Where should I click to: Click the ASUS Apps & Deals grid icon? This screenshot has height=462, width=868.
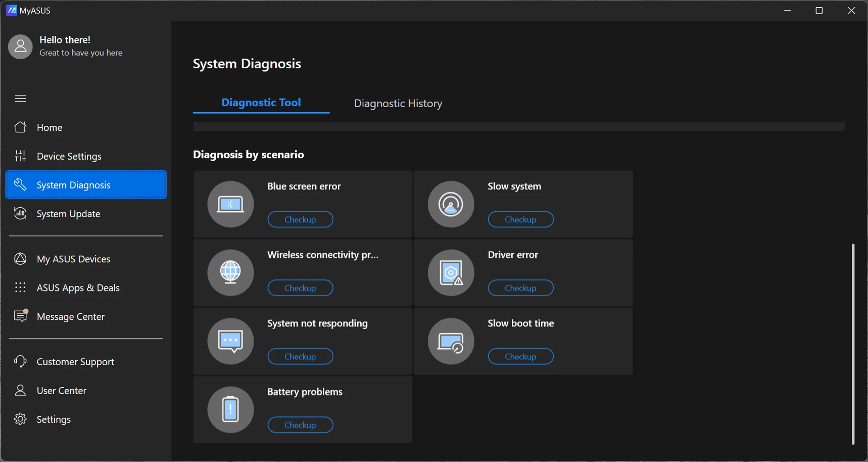(x=20, y=288)
